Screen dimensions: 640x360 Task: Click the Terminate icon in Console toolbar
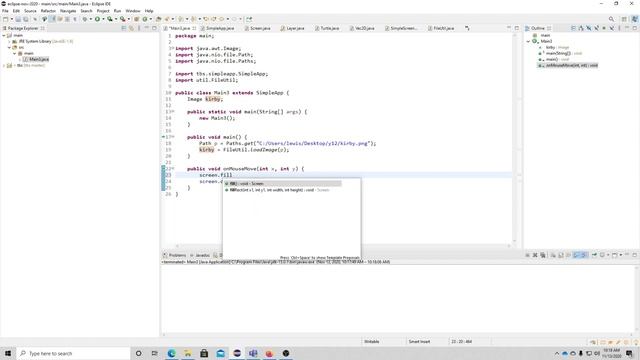[527, 255]
